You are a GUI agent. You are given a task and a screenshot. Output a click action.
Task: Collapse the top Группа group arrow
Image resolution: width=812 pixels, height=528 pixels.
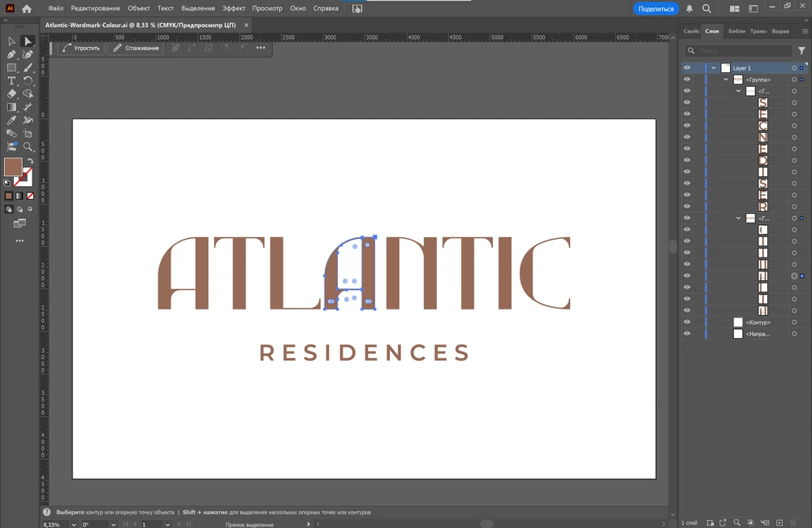(x=727, y=80)
